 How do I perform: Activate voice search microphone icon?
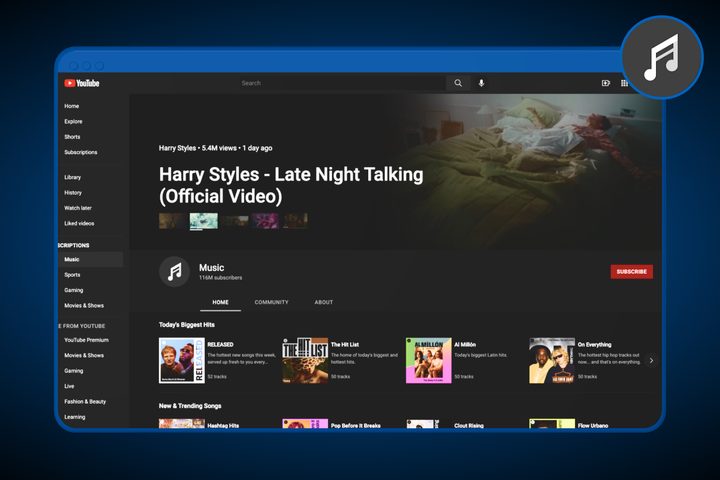click(x=481, y=83)
